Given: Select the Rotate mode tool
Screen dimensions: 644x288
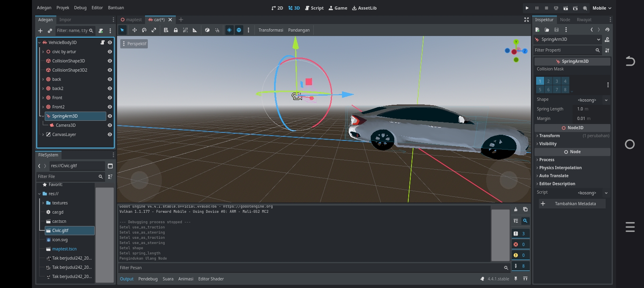Looking at the screenshot, I should tap(144, 30).
